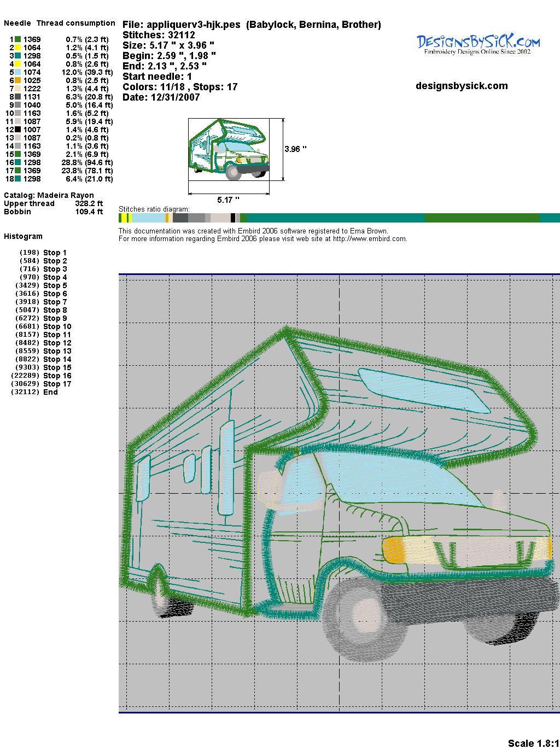
Task: Select needle 1 green color swatch
Action: pyautogui.click(x=17, y=39)
